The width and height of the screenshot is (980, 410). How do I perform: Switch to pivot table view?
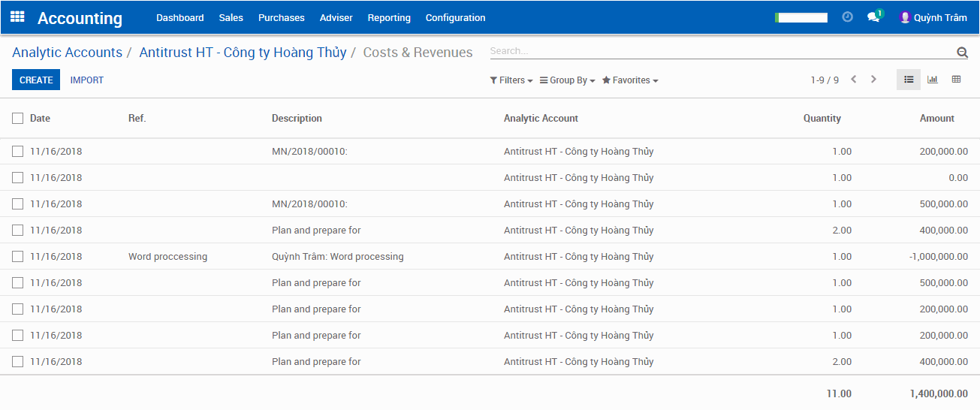click(x=956, y=80)
